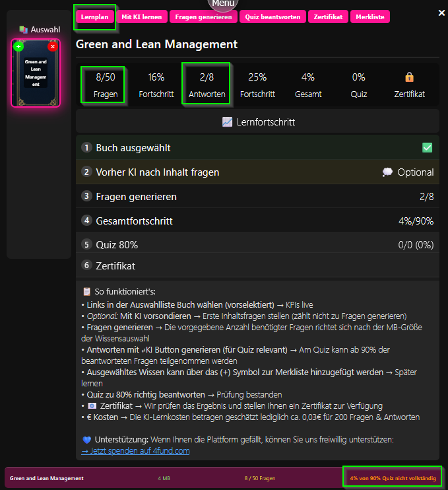Click the step 1 number badge
The image size is (448, 490).
[x=86, y=148]
